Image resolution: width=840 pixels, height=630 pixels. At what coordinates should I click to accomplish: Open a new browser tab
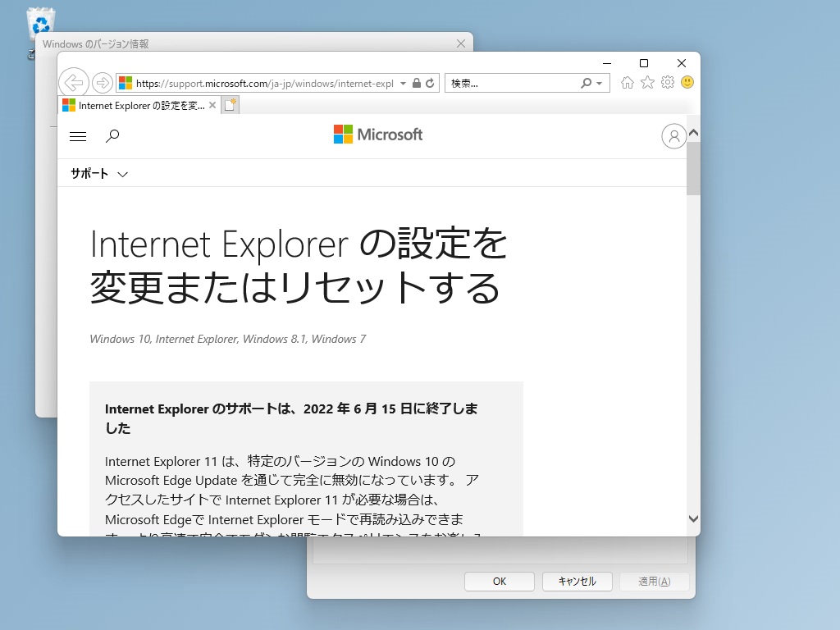click(228, 104)
